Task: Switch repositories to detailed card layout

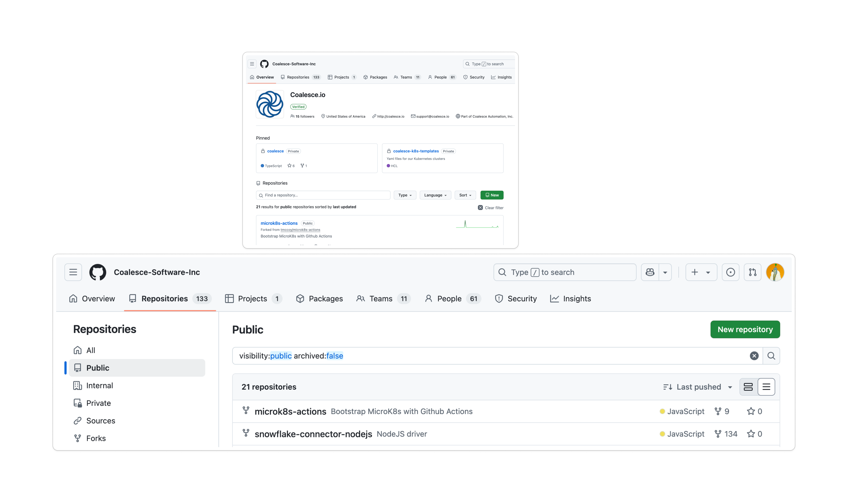Action: click(748, 387)
